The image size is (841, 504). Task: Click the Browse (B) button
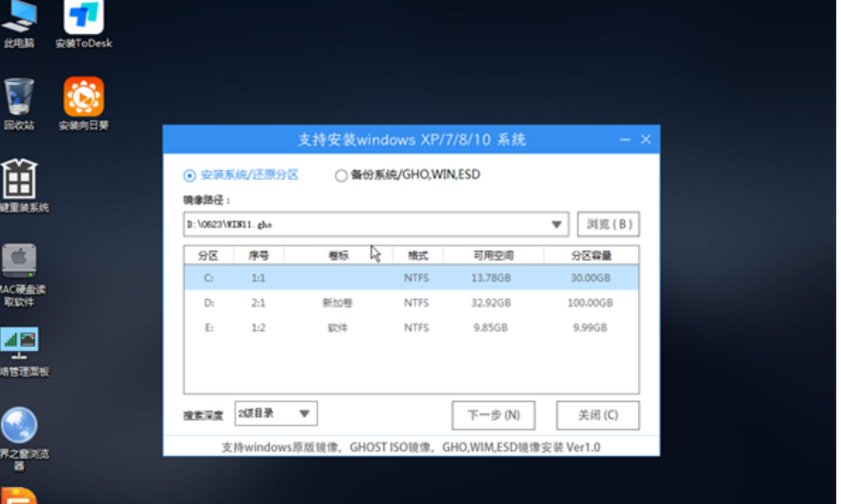pos(608,224)
